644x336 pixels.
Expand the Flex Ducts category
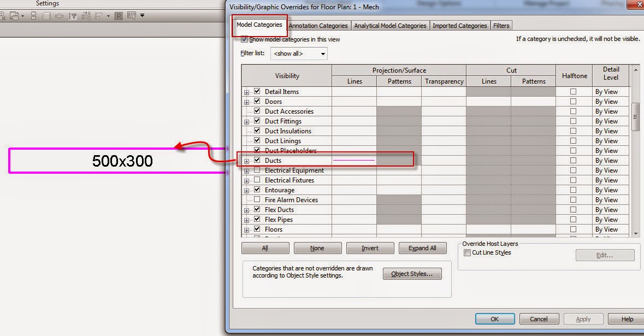click(x=246, y=209)
